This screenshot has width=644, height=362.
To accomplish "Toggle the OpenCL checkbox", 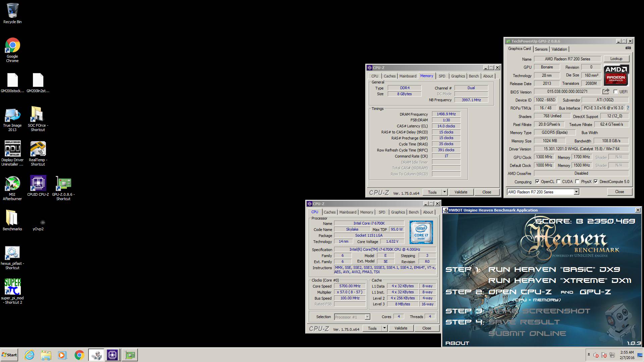I will [x=537, y=181].
